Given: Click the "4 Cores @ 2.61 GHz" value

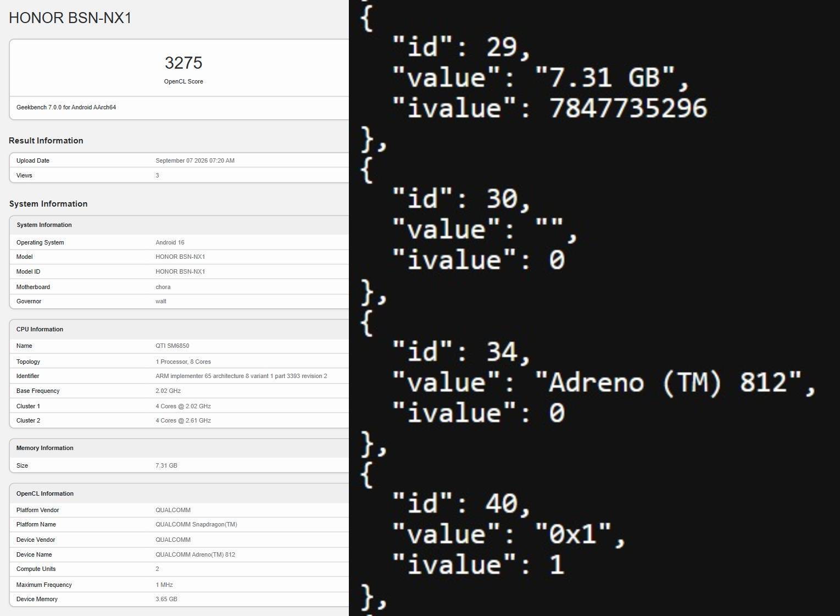Looking at the screenshot, I should [183, 420].
